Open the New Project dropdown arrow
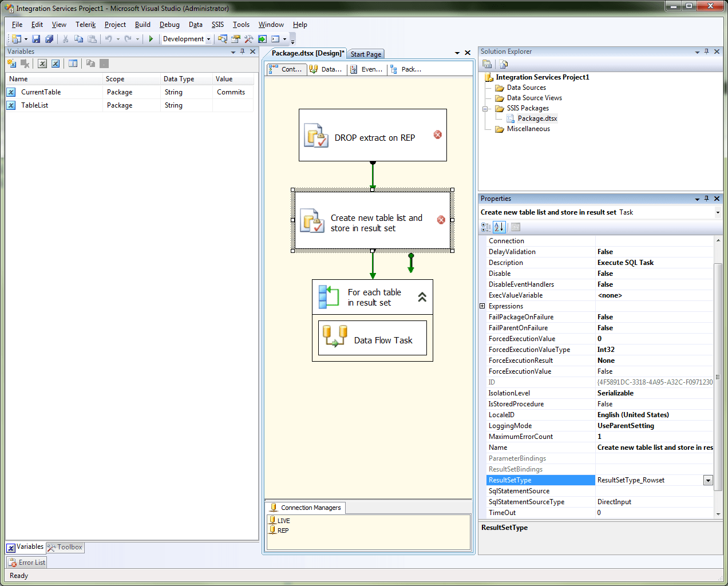The height and width of the screenshot is (586, 728). [26, 39]
